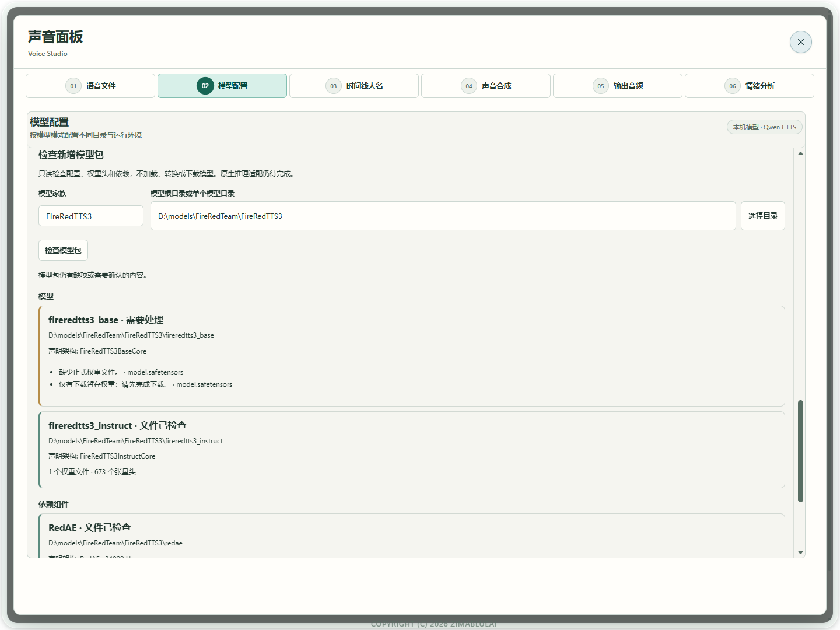Click the scrollbar up arrow

(x=800, y=153)
